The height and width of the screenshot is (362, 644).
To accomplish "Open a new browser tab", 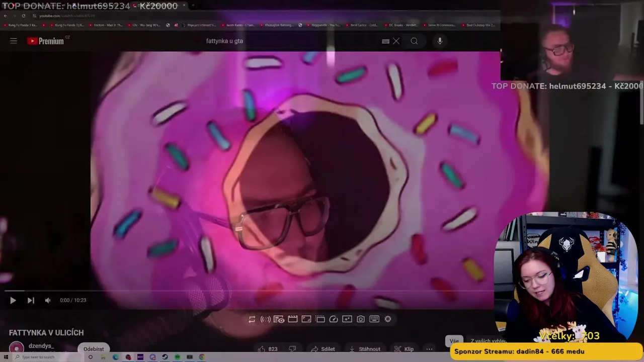I will point(193,5).
